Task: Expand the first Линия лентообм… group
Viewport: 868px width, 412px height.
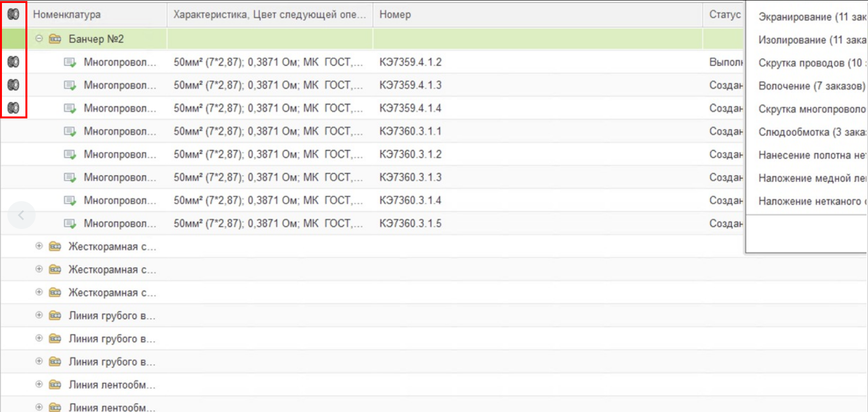Action: [39, 384]
